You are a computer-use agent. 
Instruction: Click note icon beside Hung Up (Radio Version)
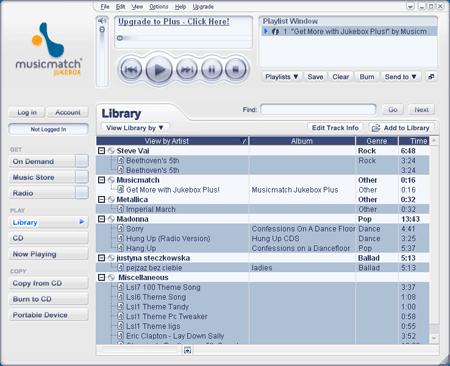click(x=121, y=238)
